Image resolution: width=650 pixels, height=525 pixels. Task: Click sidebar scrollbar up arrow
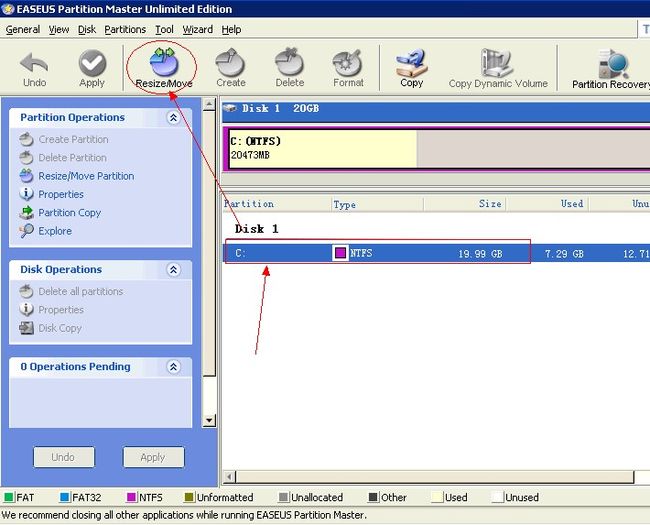point(209,104)
